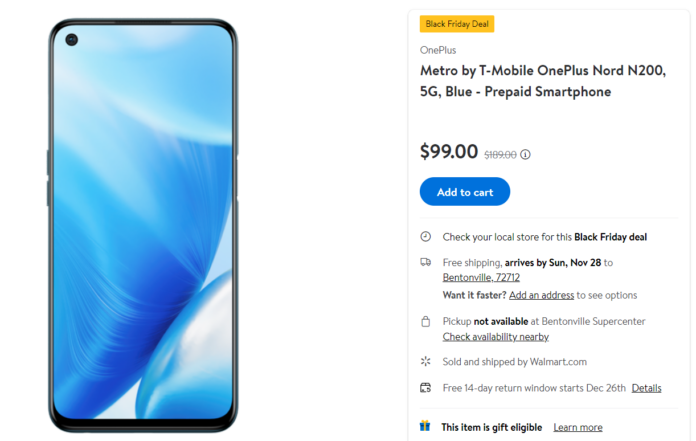Click the clock icon beside local store check
Image resolution: width=696 pixels, height=441 pixels.
point(426,237)
